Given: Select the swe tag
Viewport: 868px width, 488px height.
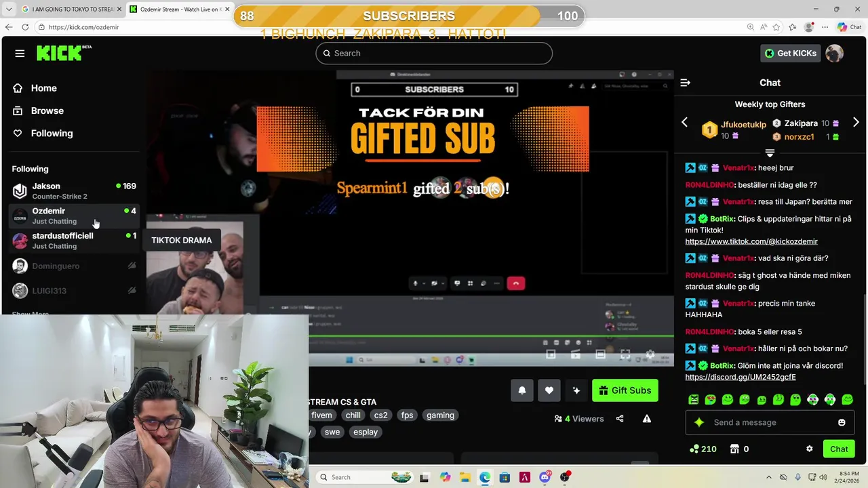Looking at the screenshot, I should [x=332, y=432].
